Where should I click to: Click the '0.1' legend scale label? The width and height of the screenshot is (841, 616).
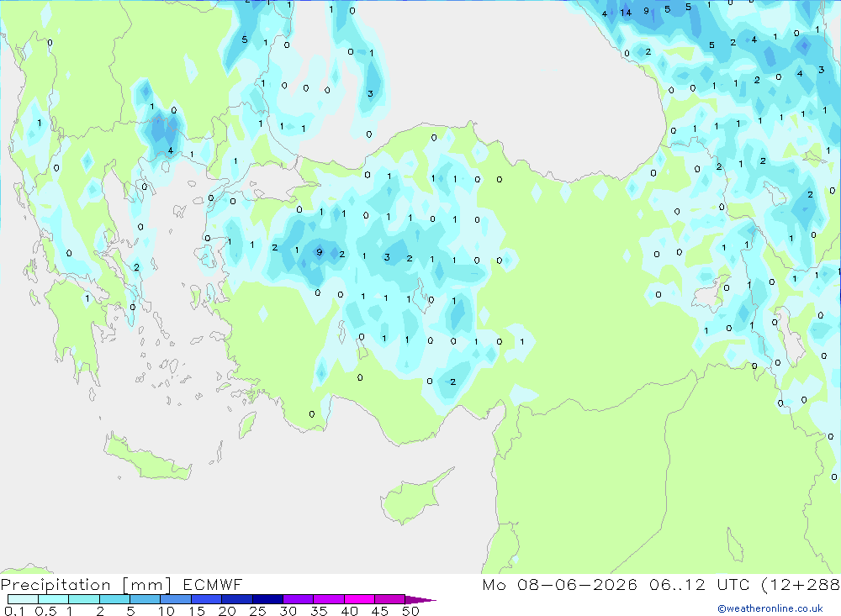click(14, 611)
